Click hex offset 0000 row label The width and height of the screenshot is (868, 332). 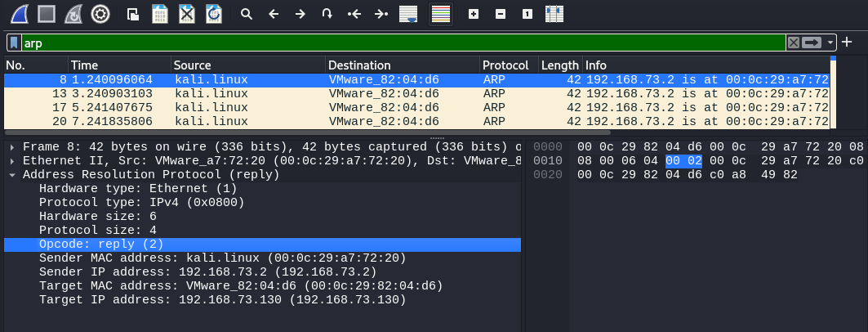(548, 147)
